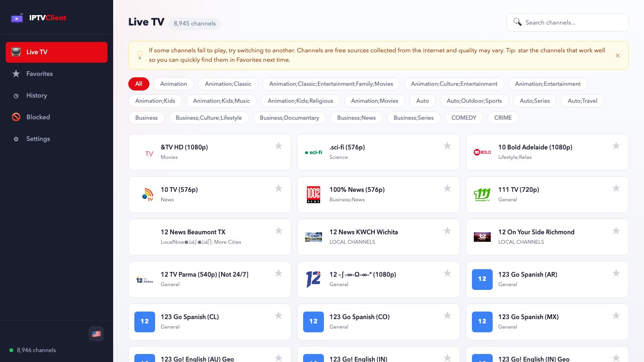Open History in sidebar
Viewport: 644px width, 362px height.
(x=57, y=96)
